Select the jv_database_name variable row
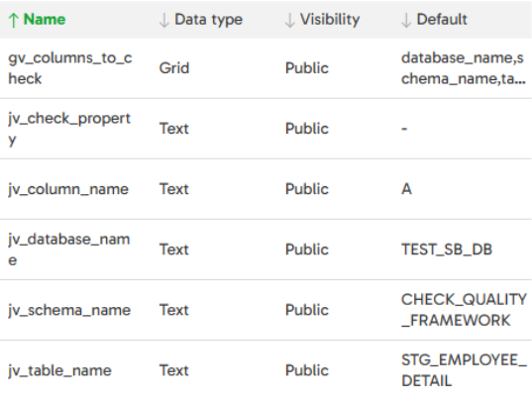The image size is (532, 398). [266, 249]
